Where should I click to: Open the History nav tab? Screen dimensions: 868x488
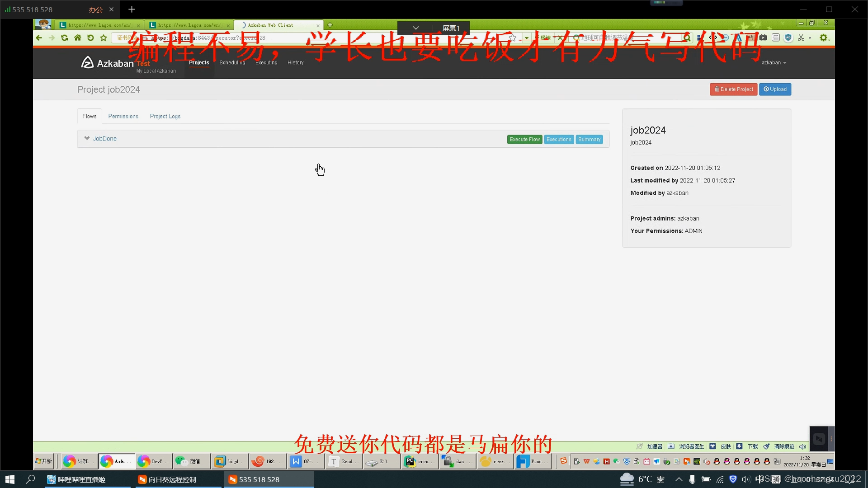(x=296, y=62)
